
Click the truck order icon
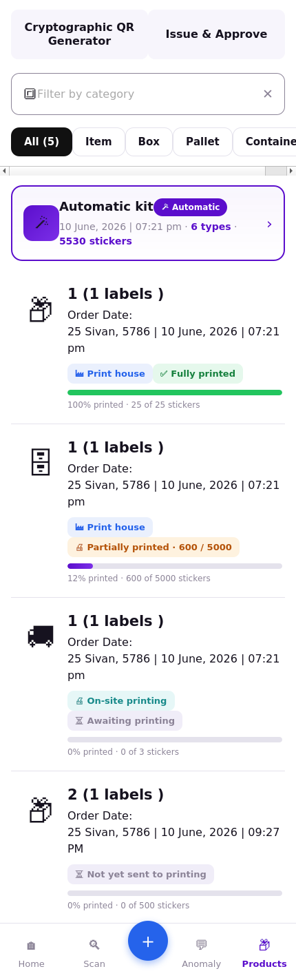[41, 636]
